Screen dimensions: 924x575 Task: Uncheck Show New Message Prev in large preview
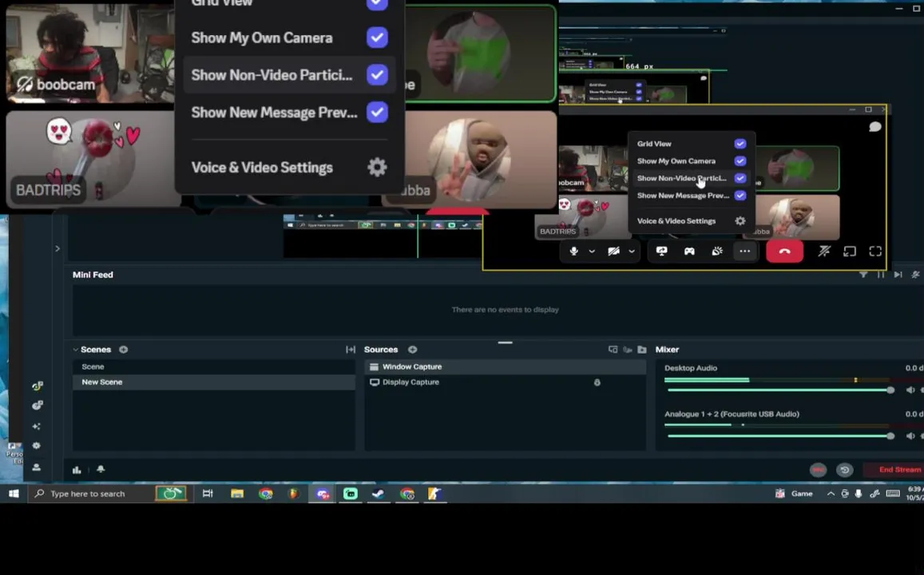point(377,112)
